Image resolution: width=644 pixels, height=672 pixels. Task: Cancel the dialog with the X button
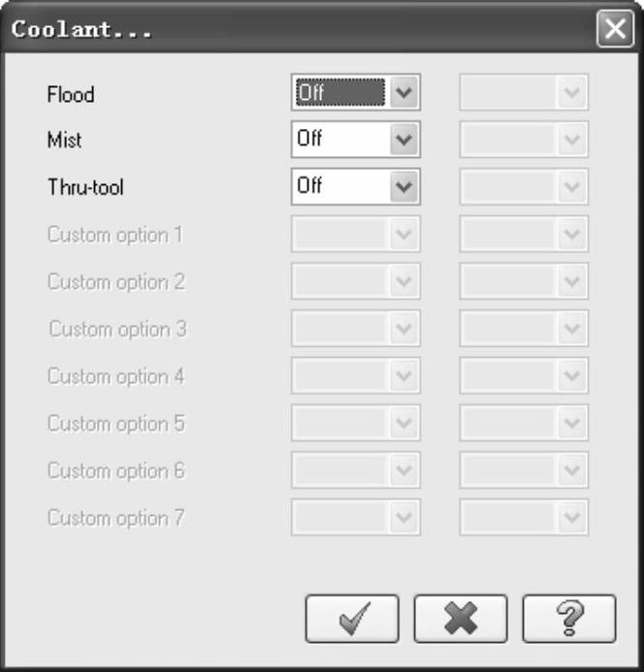(x=461, y=619)
